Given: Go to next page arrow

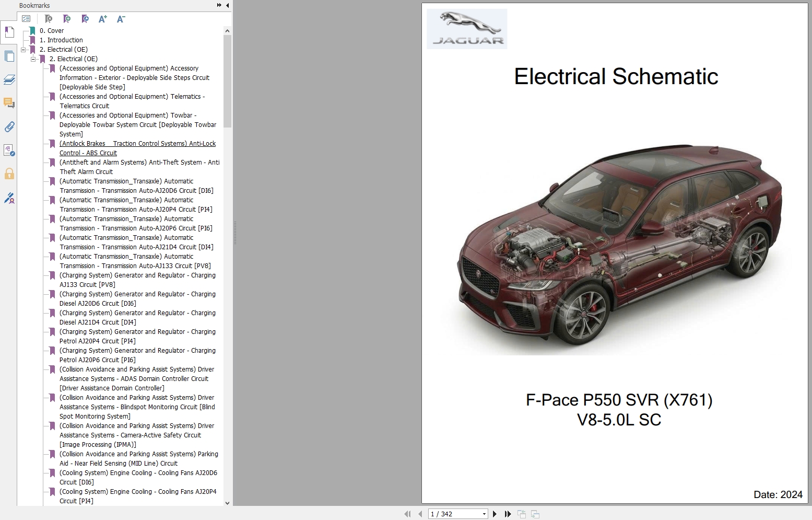Looking at the screenshot, I should [495, 514].
